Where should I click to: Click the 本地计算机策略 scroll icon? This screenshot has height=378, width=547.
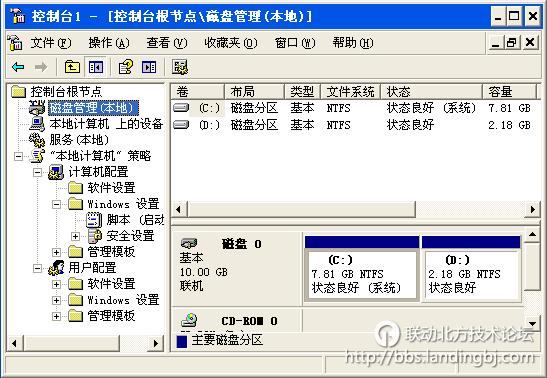click(38, 156)
